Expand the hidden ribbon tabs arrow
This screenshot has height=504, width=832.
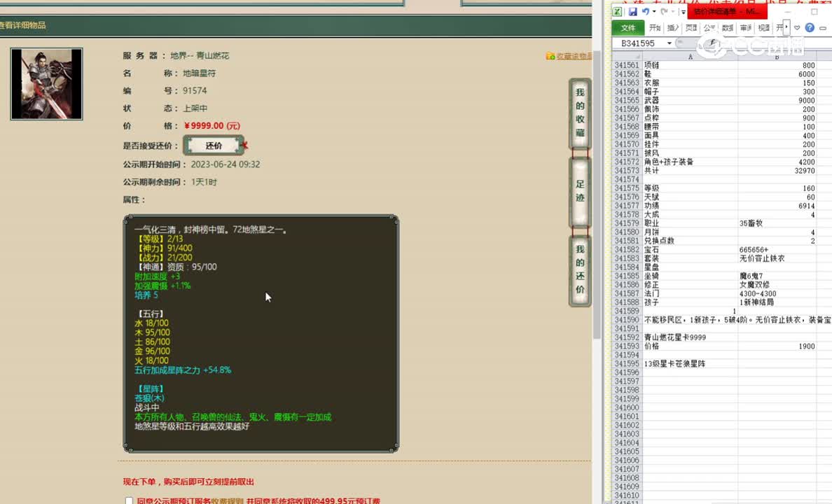pos(786,28)
